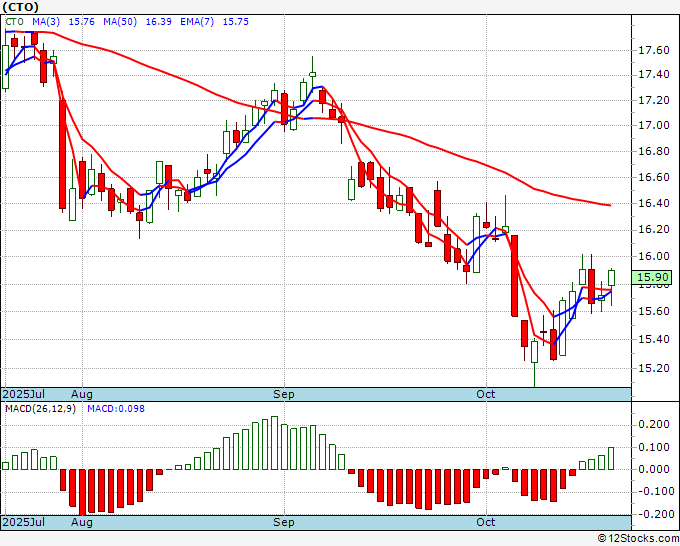Viewport: 680px width, 546px height.
Task: Click the 15.20 price axis label
Action: tap(654, 368)
